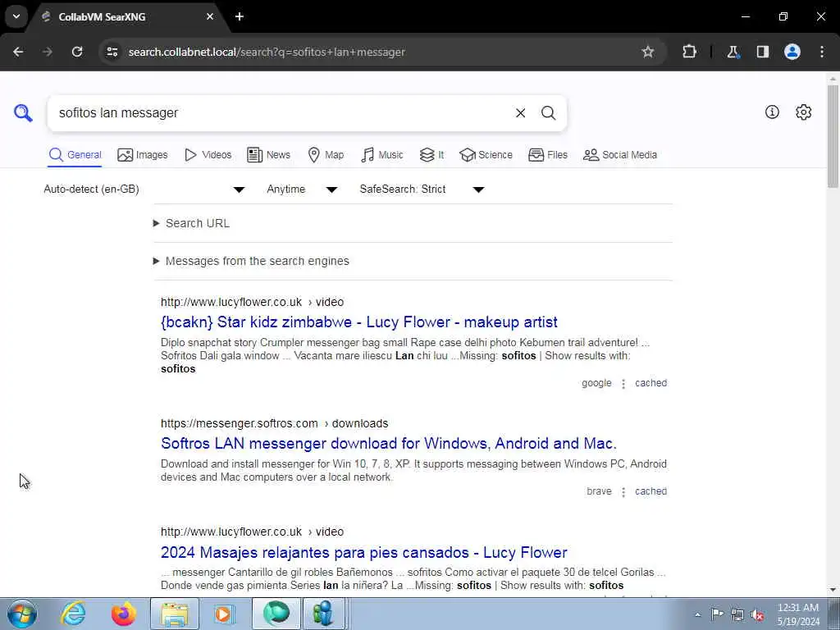Open the Anytime time range dropdown
This screenshot has width=840, height=630.
(302, 189)
